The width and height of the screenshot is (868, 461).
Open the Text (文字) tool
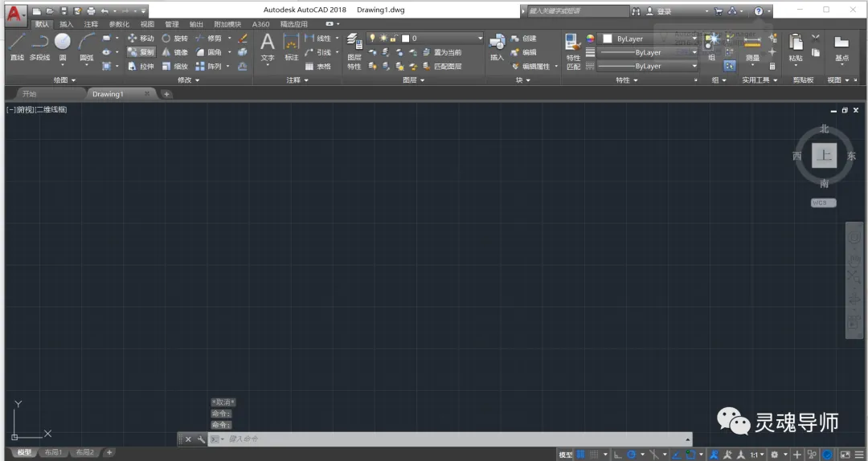pyautogui.click(x=268, y=47)
